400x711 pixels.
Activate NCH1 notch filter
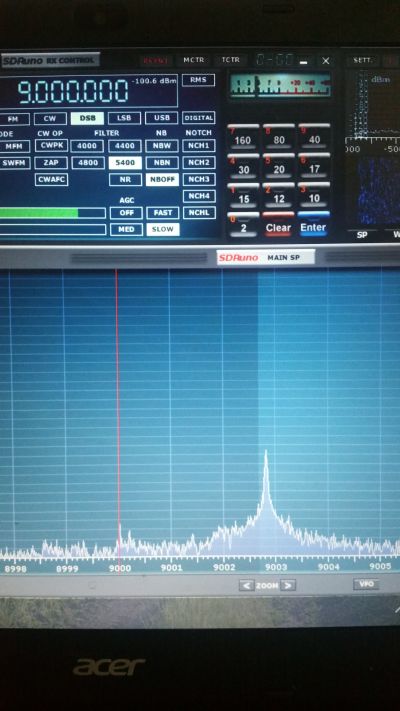click(199, 146)
